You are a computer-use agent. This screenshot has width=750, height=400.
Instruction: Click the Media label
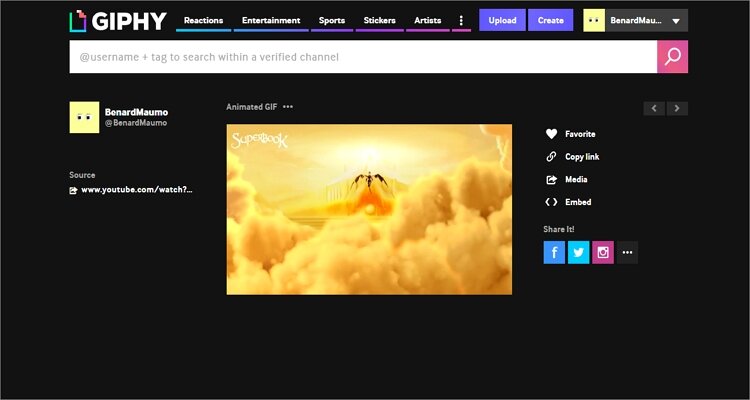pyautogui.click(x=576, y=179)
